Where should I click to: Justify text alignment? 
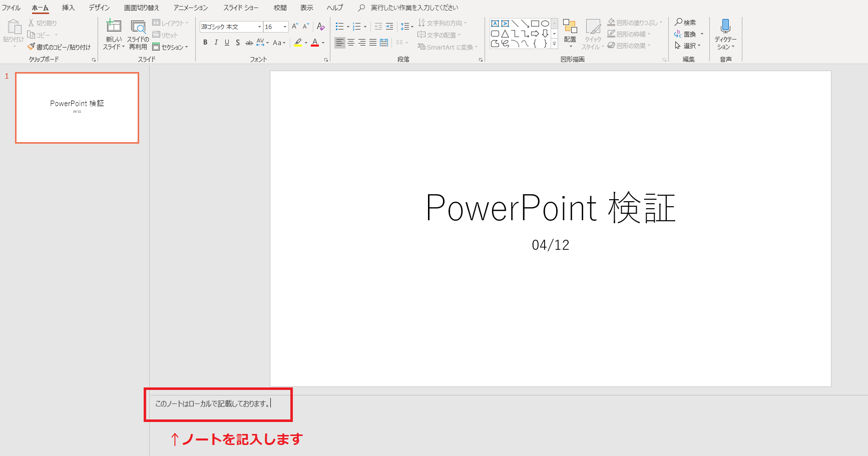[373, 43]
